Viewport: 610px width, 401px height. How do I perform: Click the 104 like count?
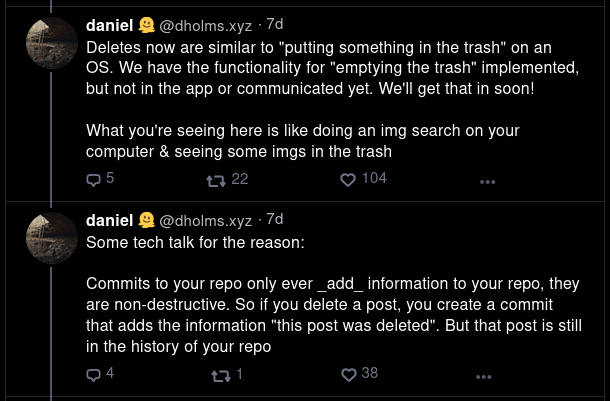pos(374,178)
